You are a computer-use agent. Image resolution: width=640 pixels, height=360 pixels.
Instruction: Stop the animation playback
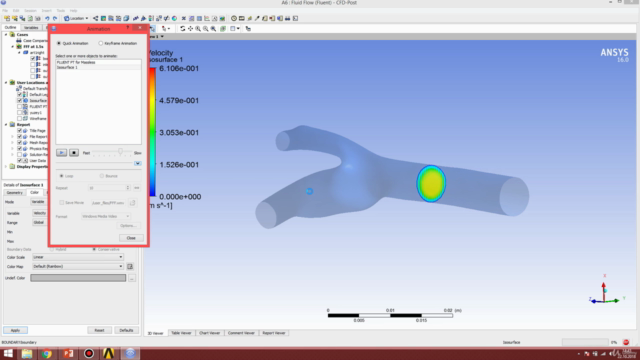click(74, 153)
